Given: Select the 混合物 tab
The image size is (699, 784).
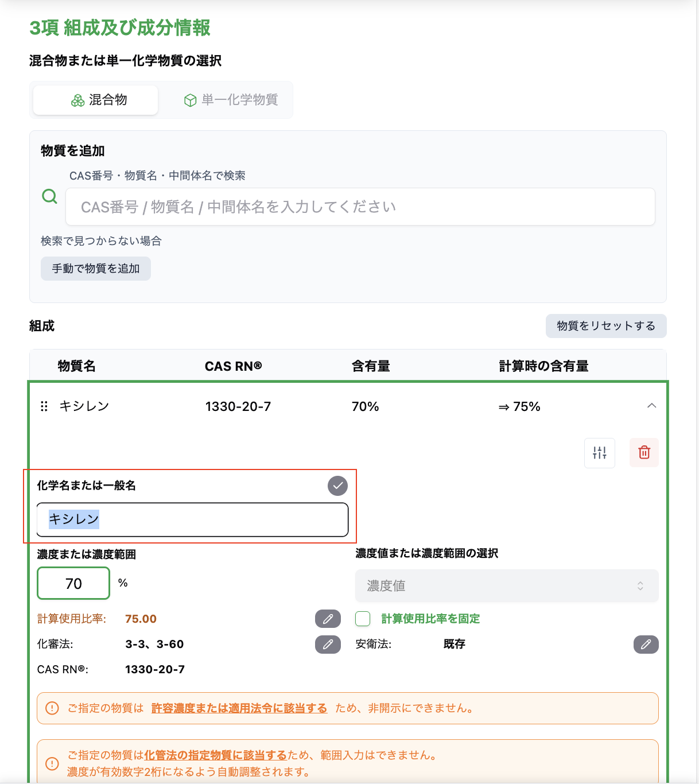Looking at the screenshot, I should [95, 99].
